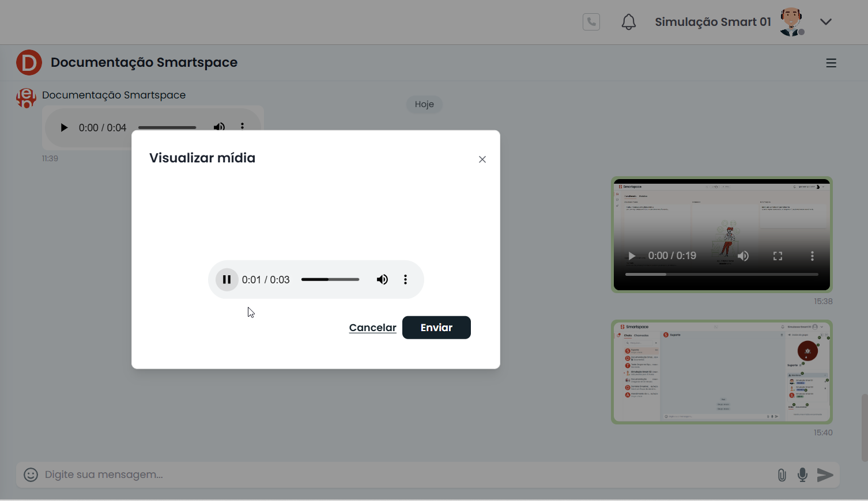Viewport: 868px width, 501px height.
Task: Type in the Digite sua mensagem field
Action: pyautogui.click(x=403, y=475)
